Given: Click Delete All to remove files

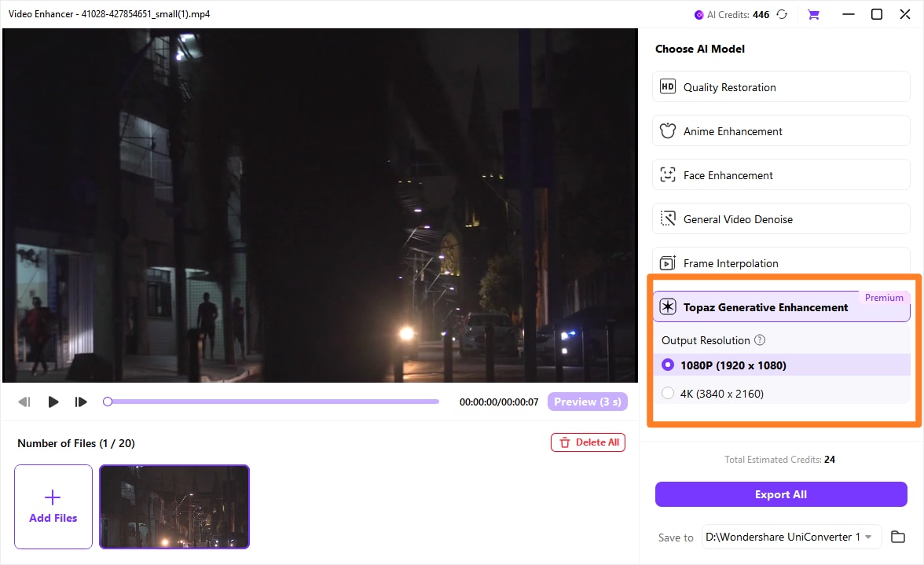Looking at the screenshot, I should 588,442.
